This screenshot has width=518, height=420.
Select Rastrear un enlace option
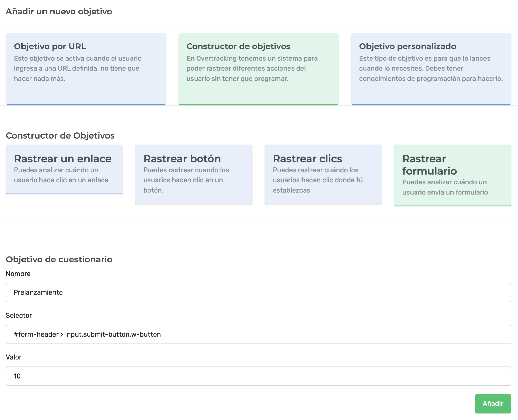pos(64,169)
